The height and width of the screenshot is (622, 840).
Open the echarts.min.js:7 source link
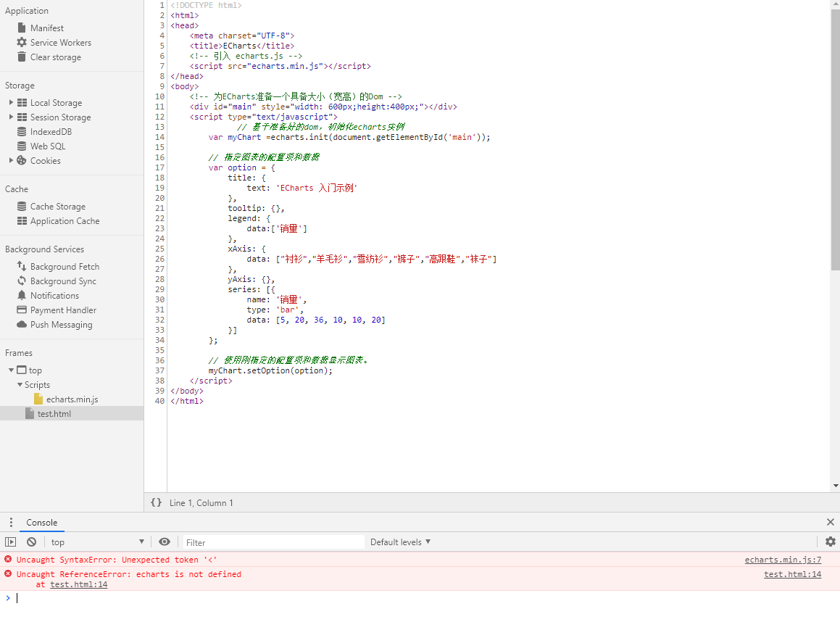[783, 560]
